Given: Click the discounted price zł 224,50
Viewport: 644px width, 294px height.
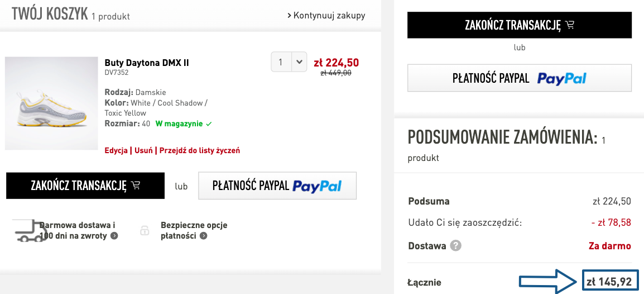Looking at the screenshot, I should 336,63.
